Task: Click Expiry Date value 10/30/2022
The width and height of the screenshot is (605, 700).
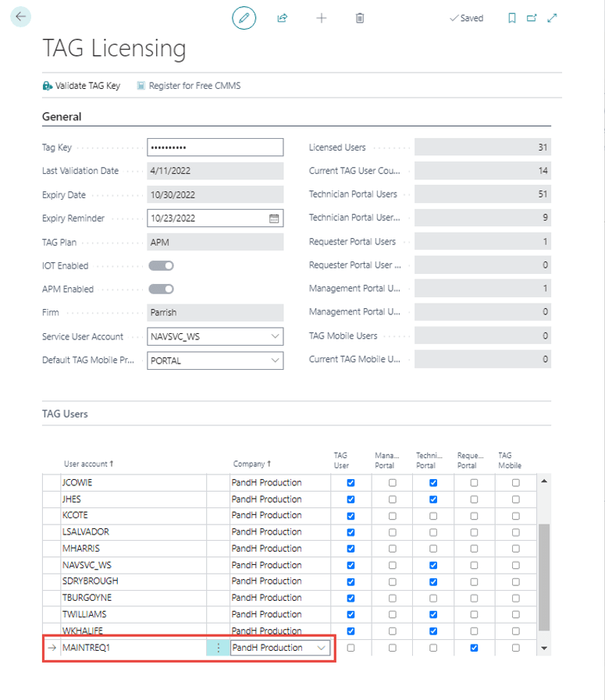Action: [215, 194]
